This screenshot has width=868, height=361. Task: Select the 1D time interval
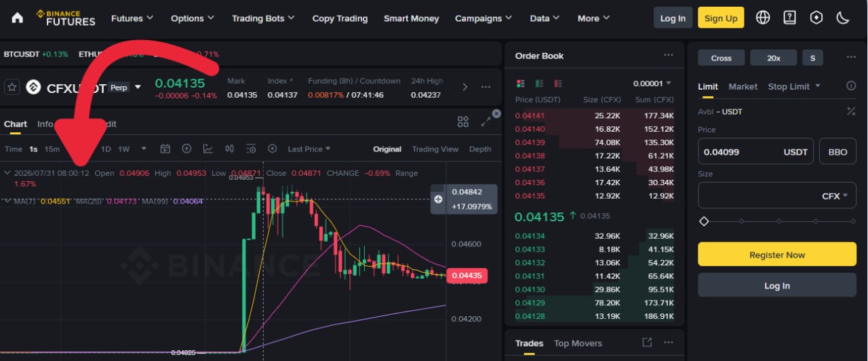coord(106,149)
